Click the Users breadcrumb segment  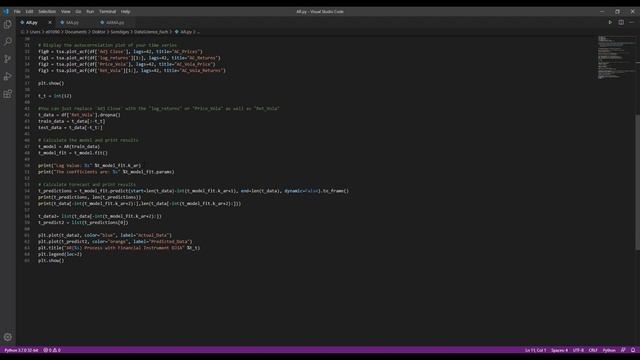[35, 32]
